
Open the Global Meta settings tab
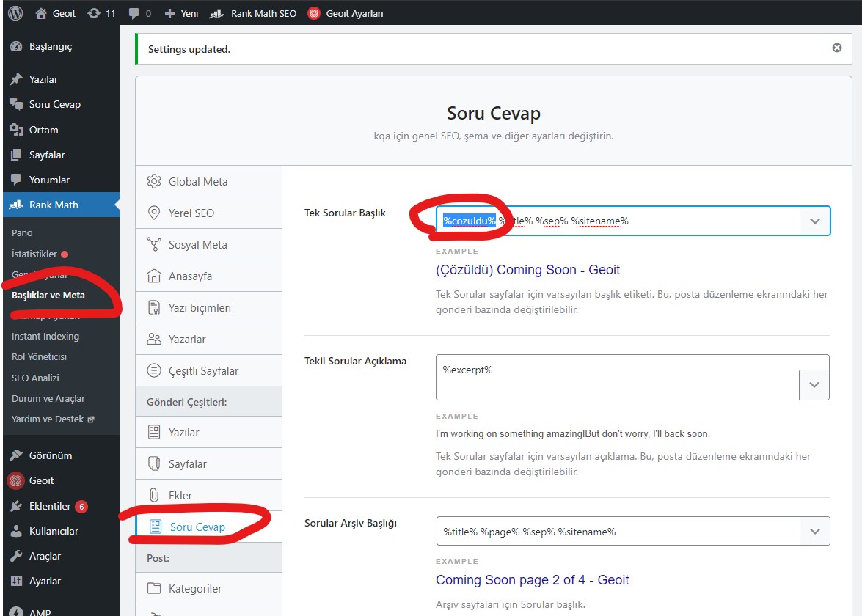[x=198, y=182]
